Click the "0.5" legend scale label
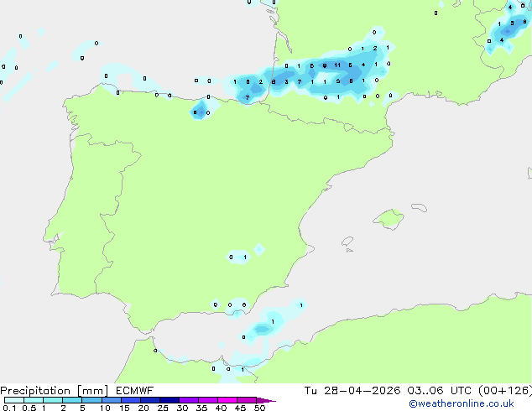Viewport: 532px width, 411px height. coord(29,408)
